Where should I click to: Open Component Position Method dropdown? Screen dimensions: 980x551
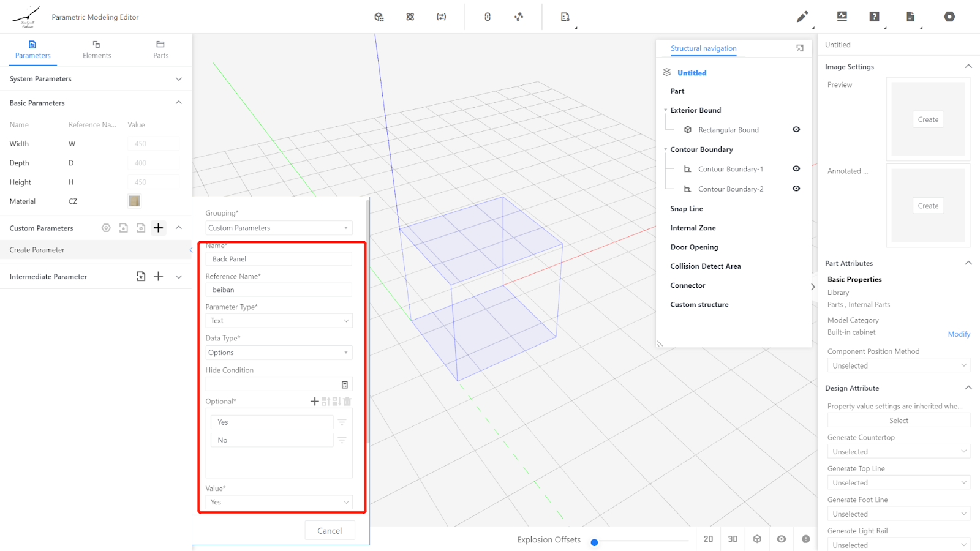pos(899,365)
